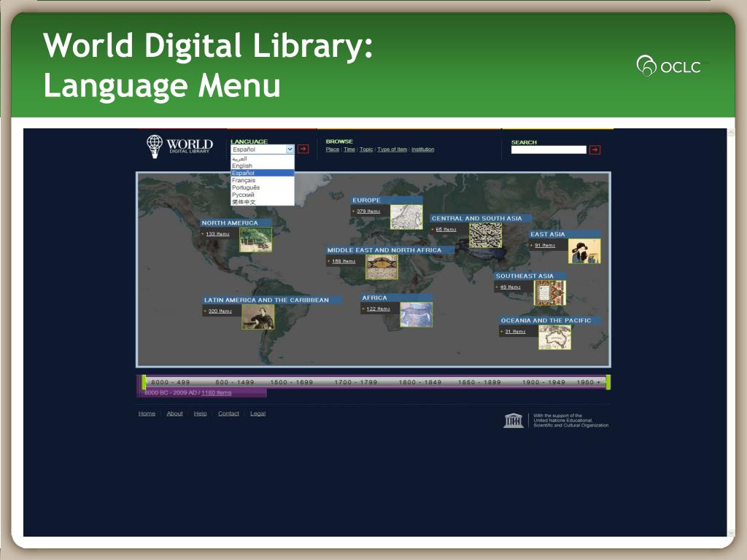Browse by Topic link
The height and width of the screenshot is (560, 747).
366,149
